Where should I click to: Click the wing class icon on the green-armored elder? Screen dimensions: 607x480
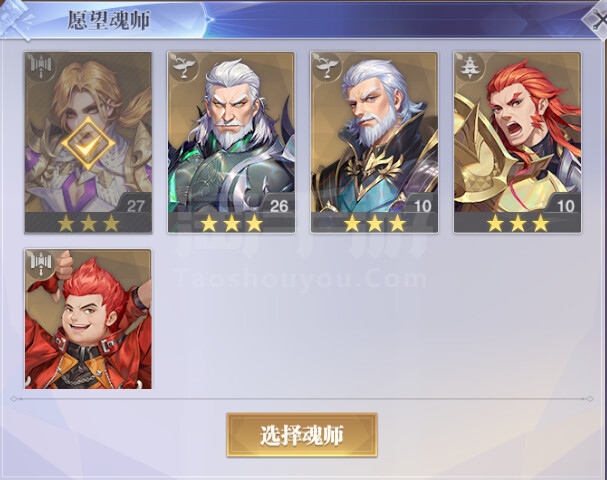[x=183, y=66]
